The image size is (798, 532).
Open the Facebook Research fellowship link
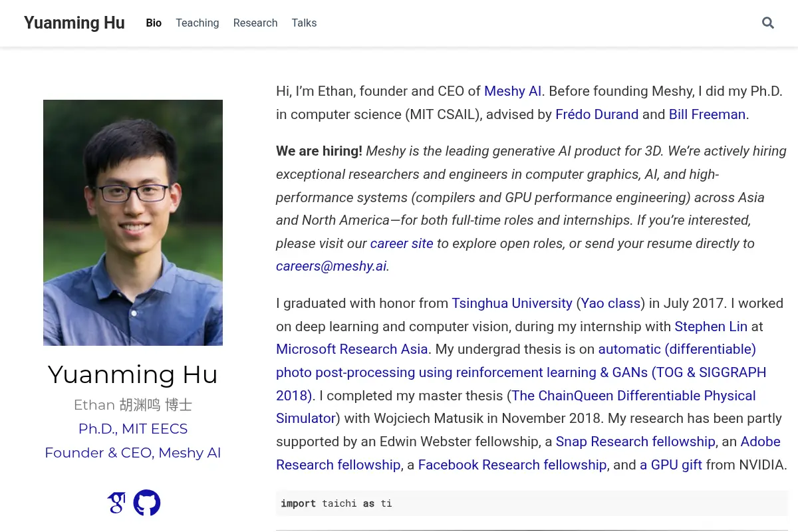click(513, 465)
